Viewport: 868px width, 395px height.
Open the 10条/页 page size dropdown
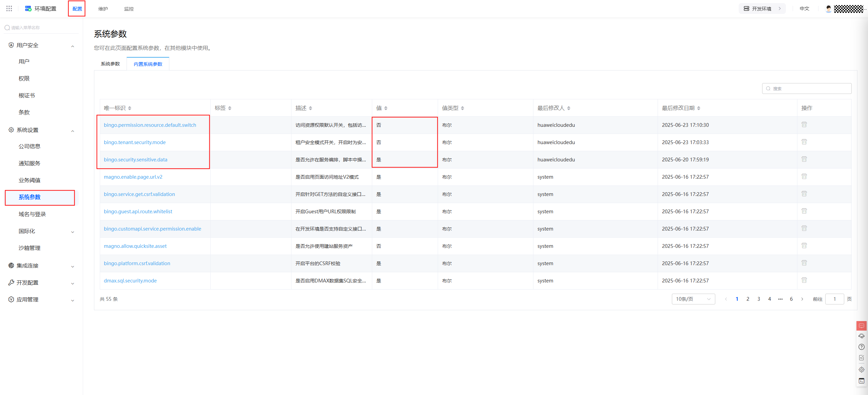click(x=693, y=299)
